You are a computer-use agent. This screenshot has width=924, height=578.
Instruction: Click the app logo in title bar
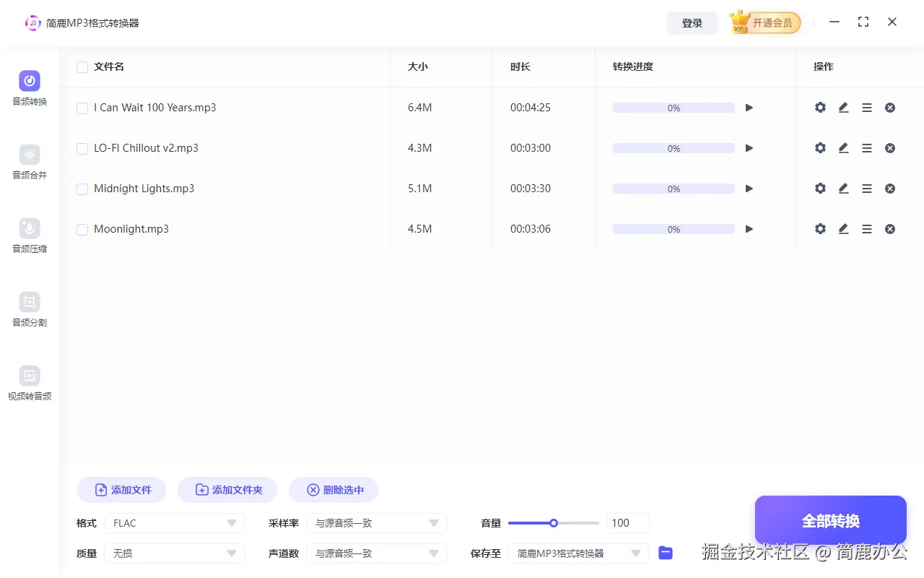33,23
